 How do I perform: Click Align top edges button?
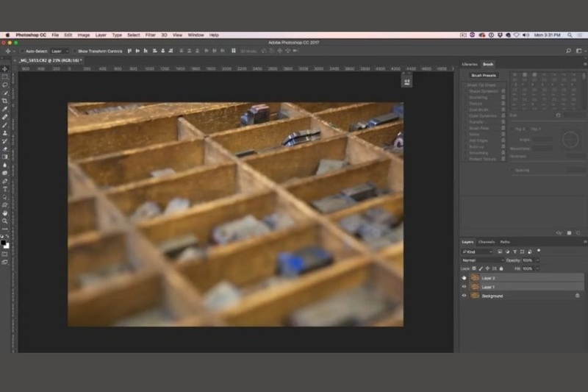point(129,51)
